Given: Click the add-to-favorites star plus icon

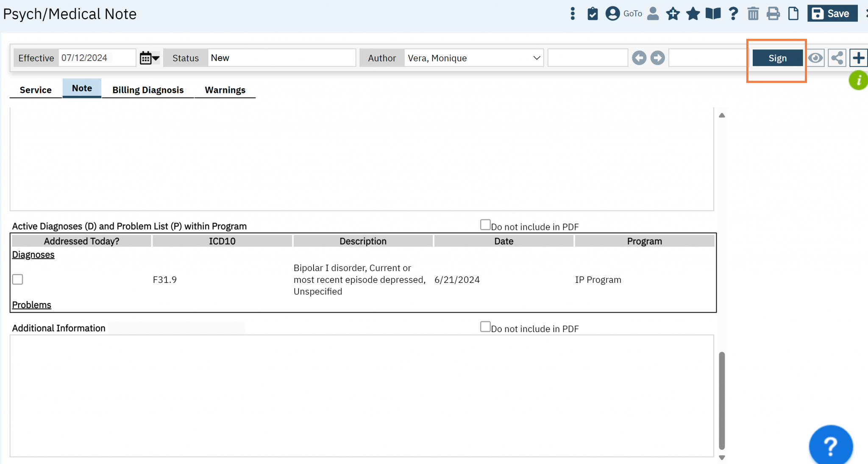Looking at the screenshot, I should tap(673, 14).
